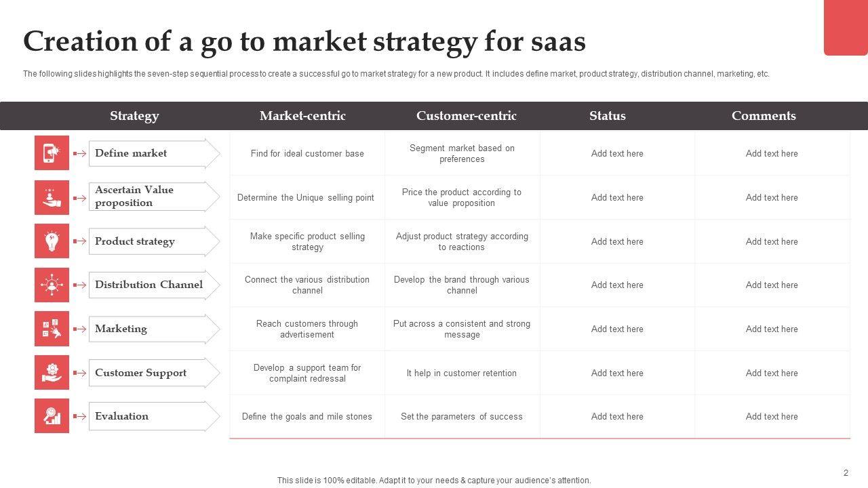Select the Customer Support gear-hand icon
Screen dimensions: 868x488
click(52, 373)
